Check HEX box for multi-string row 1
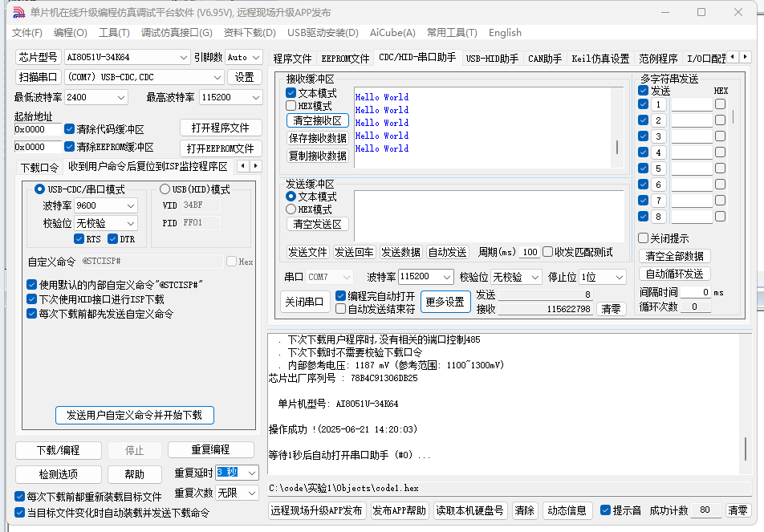The width and height of the screenshot is (764, 532). 720,104
